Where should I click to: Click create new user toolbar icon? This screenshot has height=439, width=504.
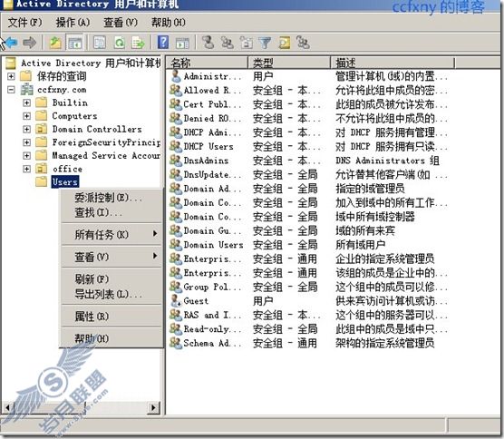click(x=208, y=42)
